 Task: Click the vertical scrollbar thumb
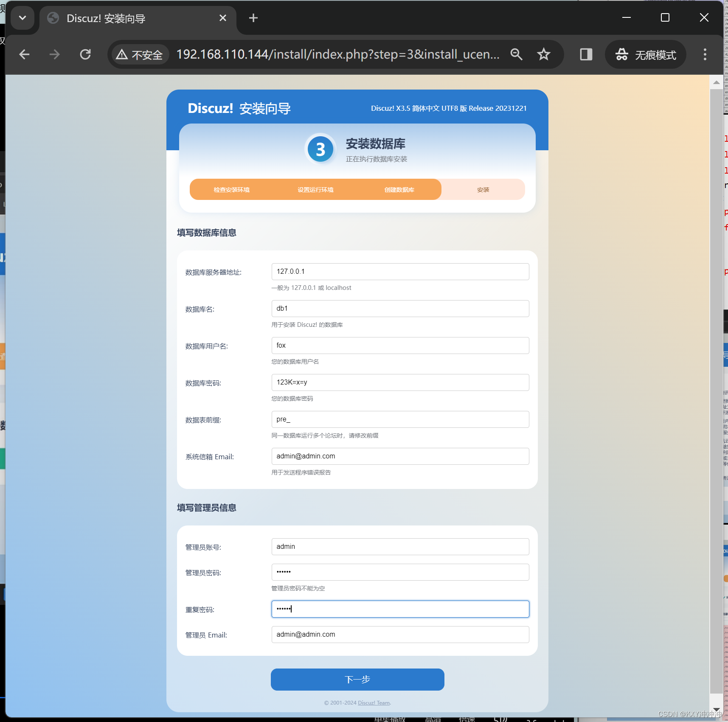tap(716, 391)
